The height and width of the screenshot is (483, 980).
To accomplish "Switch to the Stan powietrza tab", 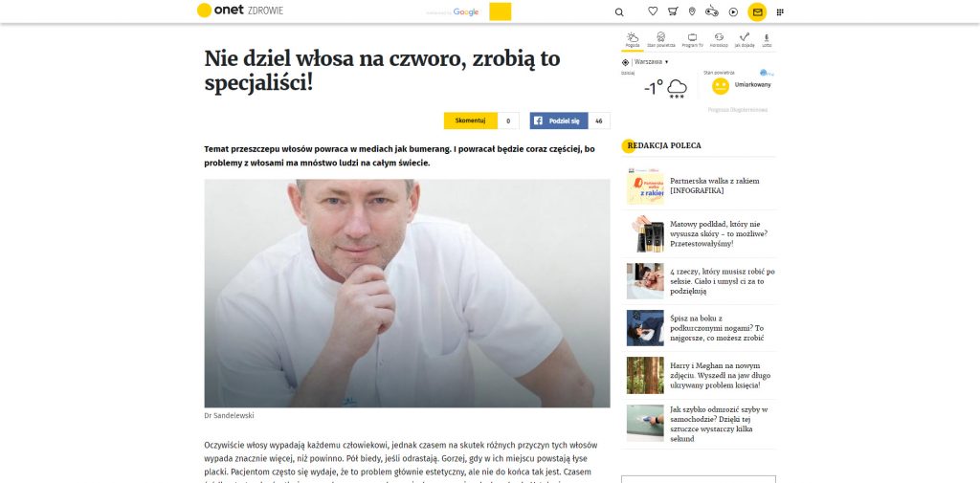I will click(660, 40).
